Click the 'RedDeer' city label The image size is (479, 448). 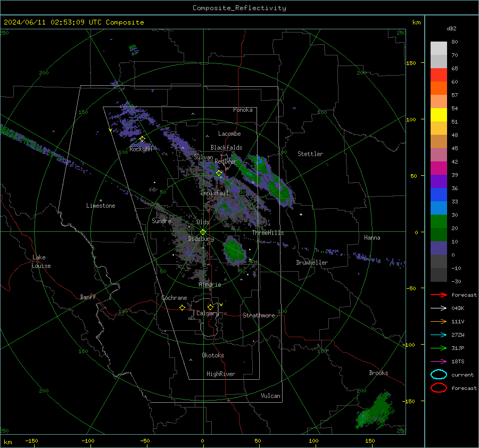pos(226,161)
